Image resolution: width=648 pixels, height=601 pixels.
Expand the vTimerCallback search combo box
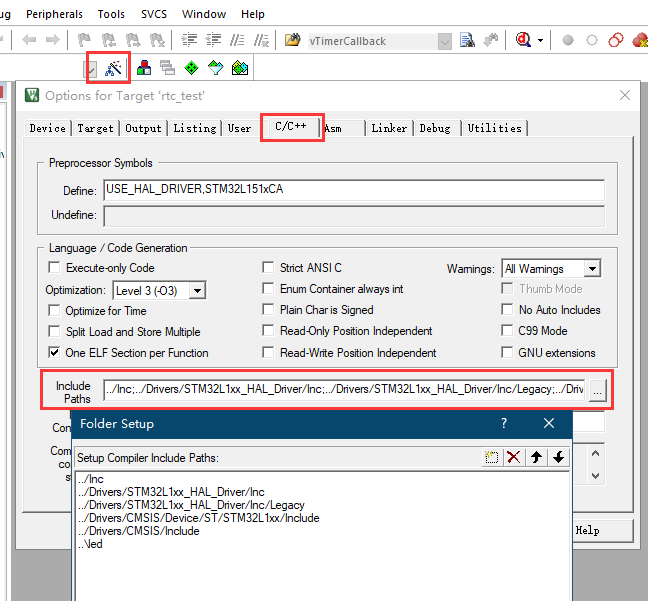[x=445, y=41]
